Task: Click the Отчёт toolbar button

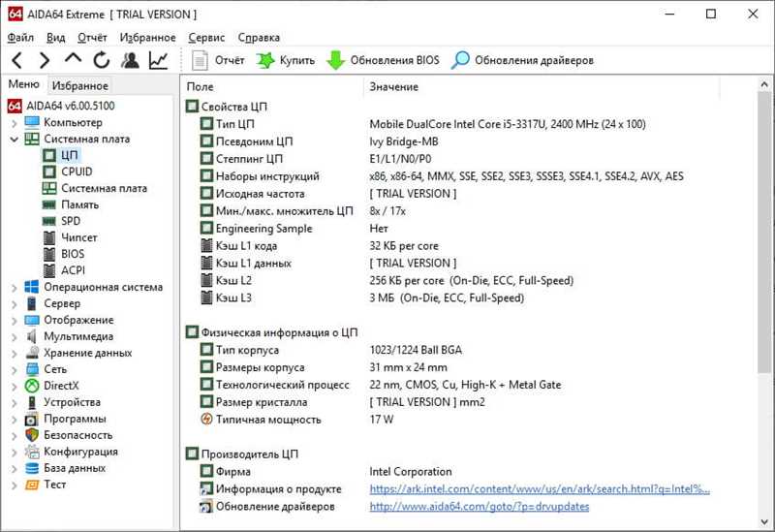Action: (x=218, y=60)
